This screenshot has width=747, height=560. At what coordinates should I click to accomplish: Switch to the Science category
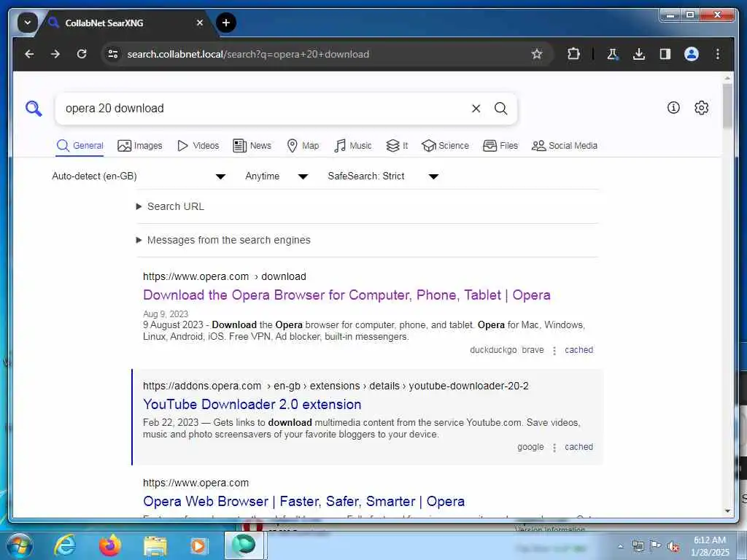coord(445,146)
